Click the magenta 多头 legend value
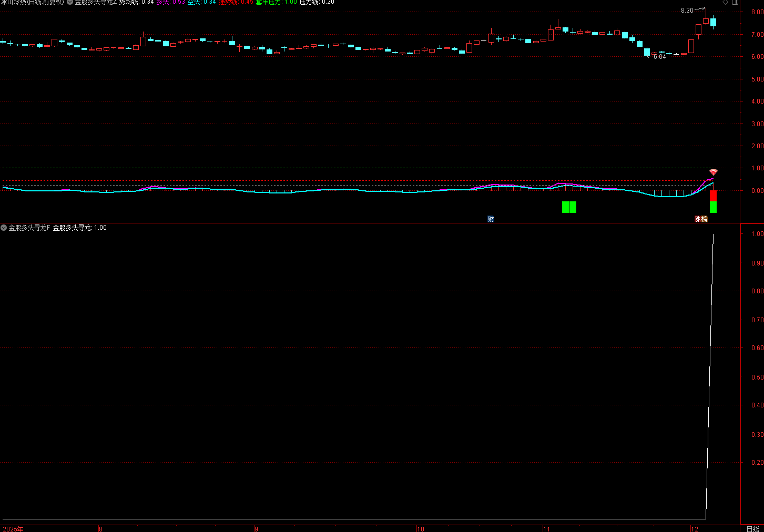Viewport: 764px width, 532px height. [x=170, y=2]
